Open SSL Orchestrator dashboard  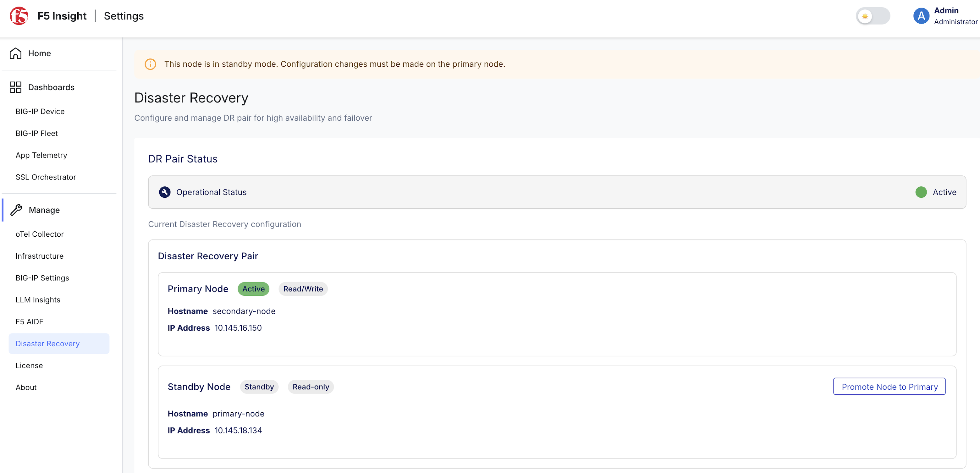point(46,177)
